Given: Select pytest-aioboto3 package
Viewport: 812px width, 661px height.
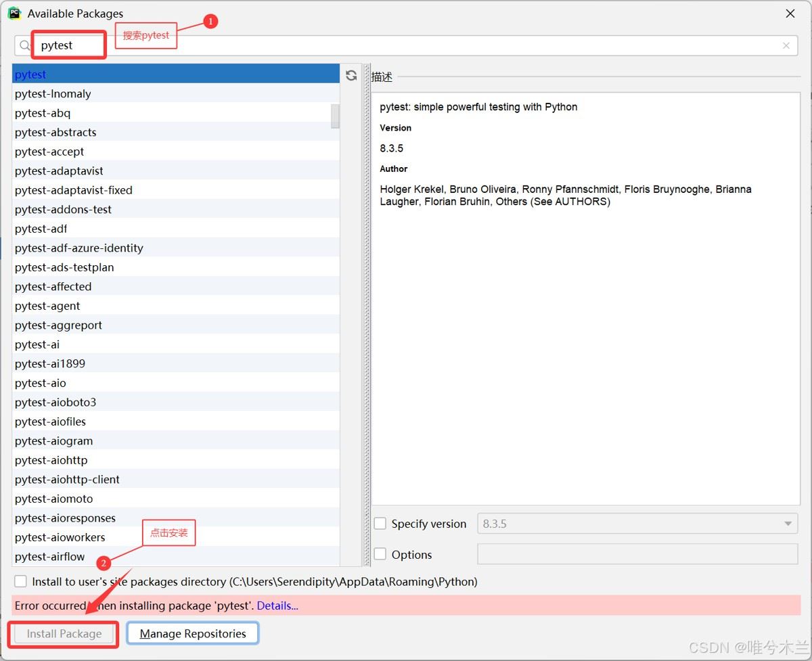Looking at the screenshot, I should tap(176, 403).
